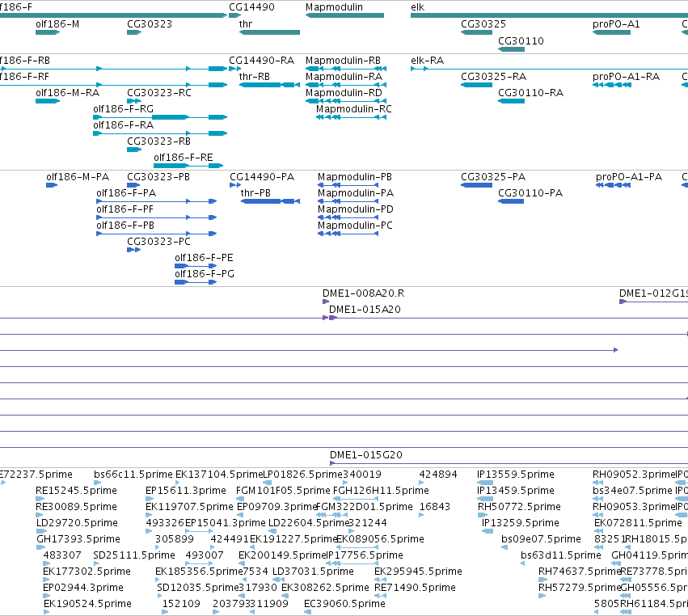
Task: Select the bs66c11.5prime EST label
Action: tap(133, 475)
